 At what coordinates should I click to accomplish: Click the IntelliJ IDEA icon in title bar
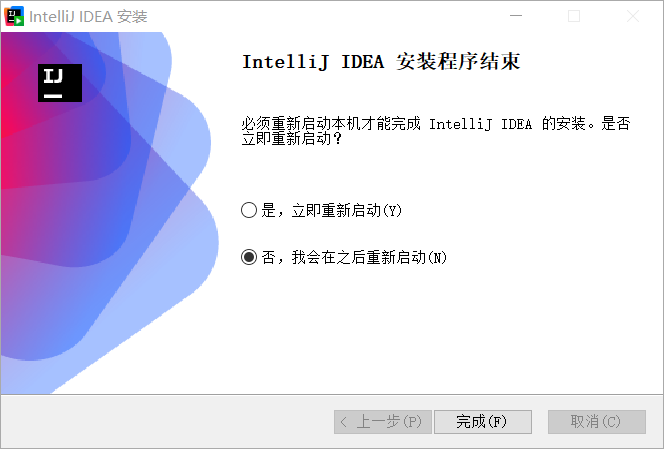pyautogui.click(x=14, y=16)
